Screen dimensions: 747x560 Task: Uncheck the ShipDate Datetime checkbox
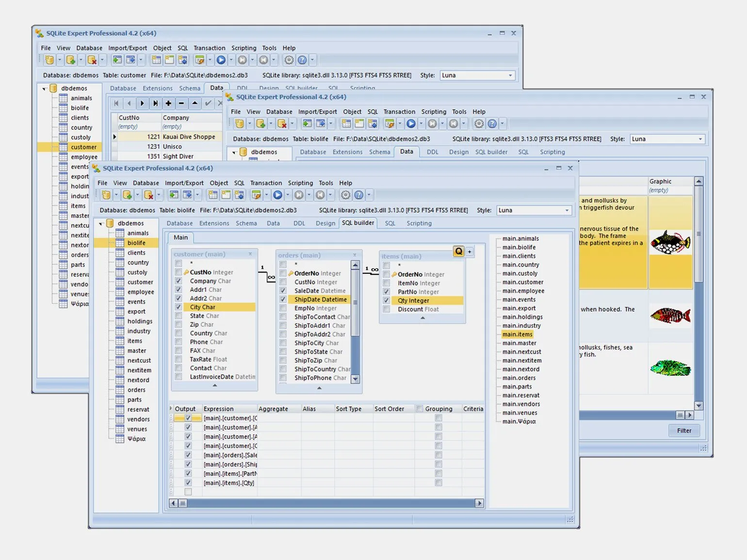click(x=283, y=299)
